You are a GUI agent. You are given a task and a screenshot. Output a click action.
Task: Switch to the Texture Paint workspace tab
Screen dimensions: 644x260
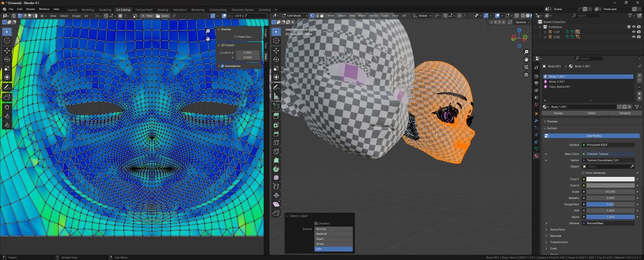(x=143, y=10)
